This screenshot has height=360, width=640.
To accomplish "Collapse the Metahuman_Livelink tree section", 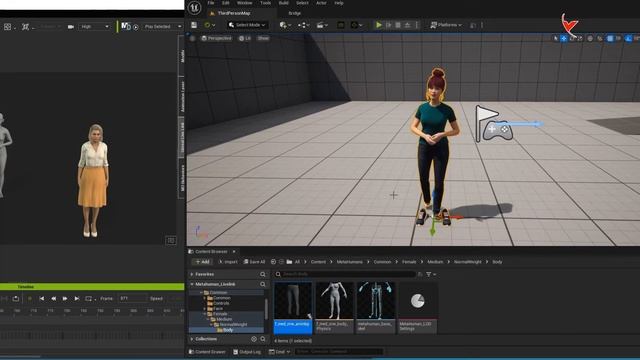I will click(x=192, y=284).
